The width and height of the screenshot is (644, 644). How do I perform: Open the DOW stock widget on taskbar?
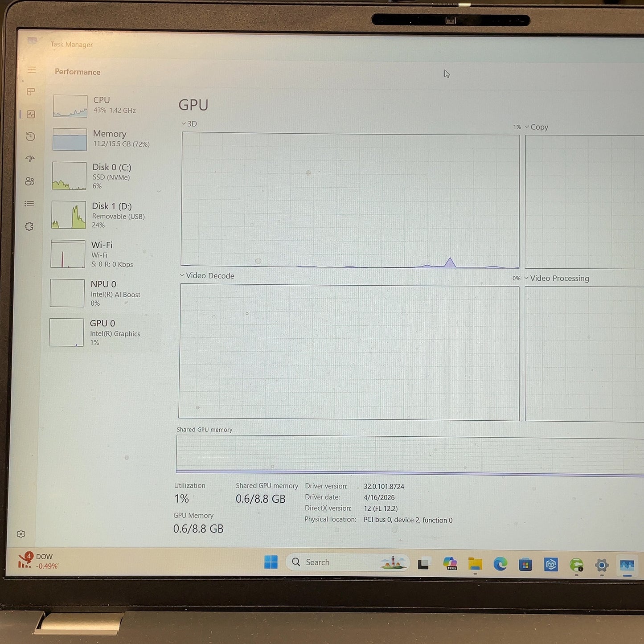(x=38, y=561)
